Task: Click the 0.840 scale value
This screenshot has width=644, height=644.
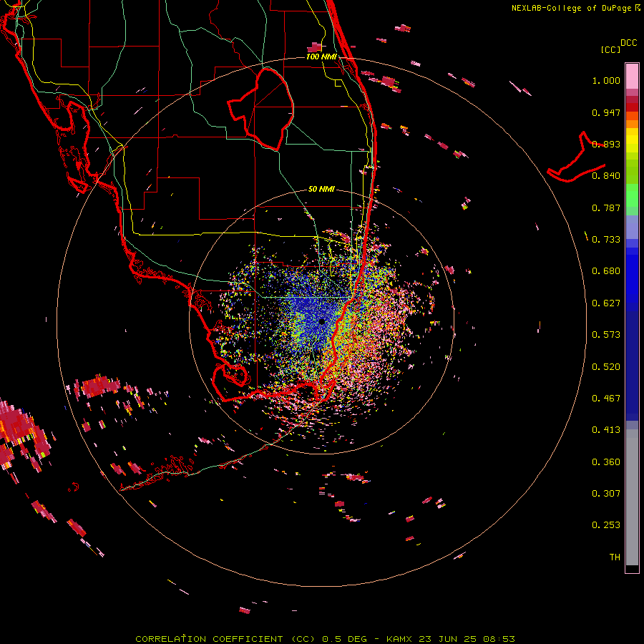Action: click(x=606, y=176)
